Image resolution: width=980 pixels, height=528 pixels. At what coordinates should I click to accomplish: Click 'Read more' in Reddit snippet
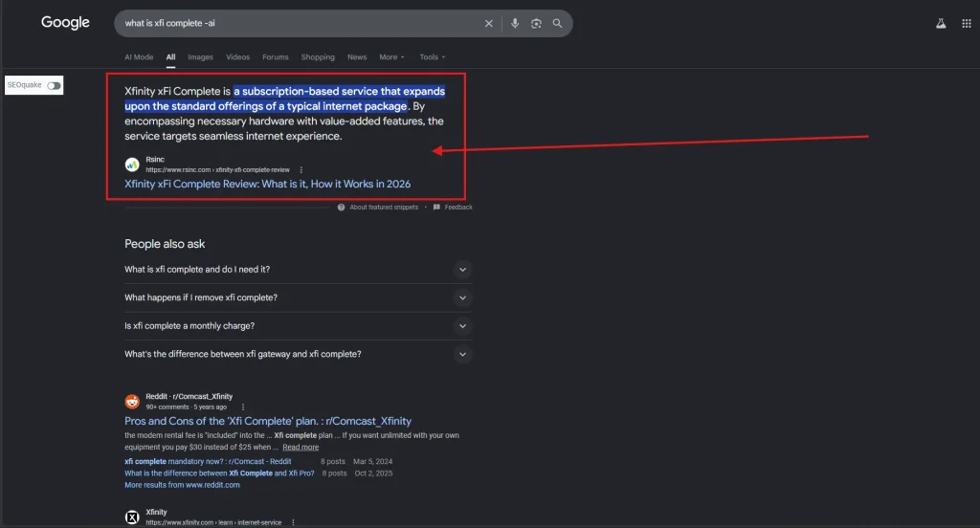301,447
